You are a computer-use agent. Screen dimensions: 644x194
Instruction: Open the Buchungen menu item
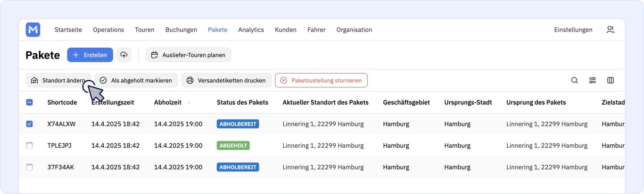tap(181, 30)
